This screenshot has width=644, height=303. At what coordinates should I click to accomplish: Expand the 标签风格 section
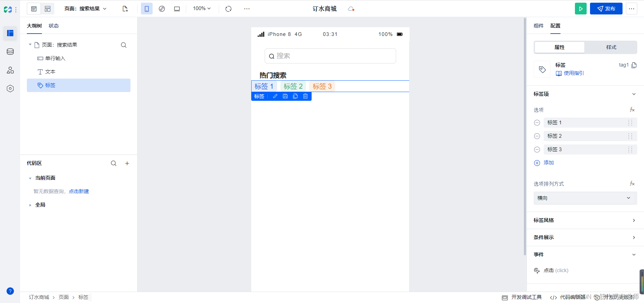(634, 220)
